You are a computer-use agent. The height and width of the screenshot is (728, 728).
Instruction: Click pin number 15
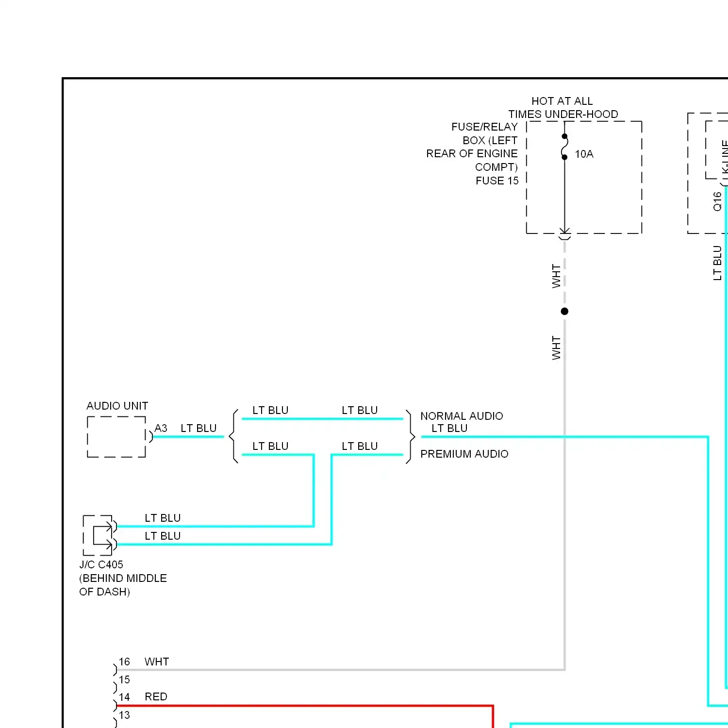click(124, 679)
